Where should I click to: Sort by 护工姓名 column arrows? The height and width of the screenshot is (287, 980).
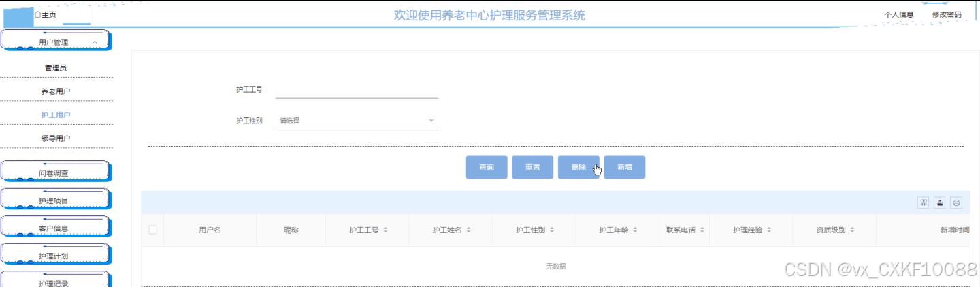pos(468,230)
